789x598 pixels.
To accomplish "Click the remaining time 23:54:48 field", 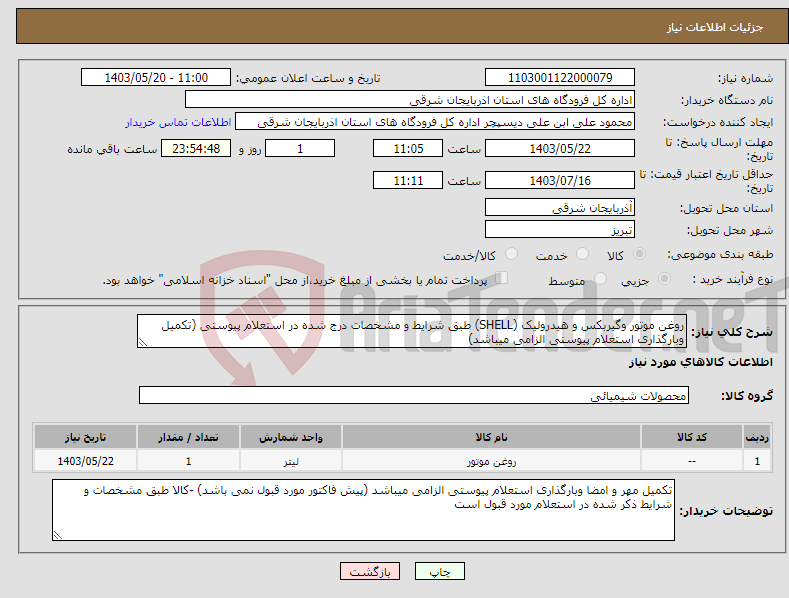I will [196, 148].
